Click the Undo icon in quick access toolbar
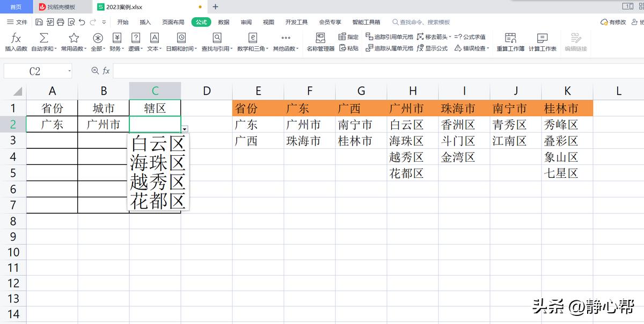The width and height of the screenshot is (644, 324). coord(82,22)
